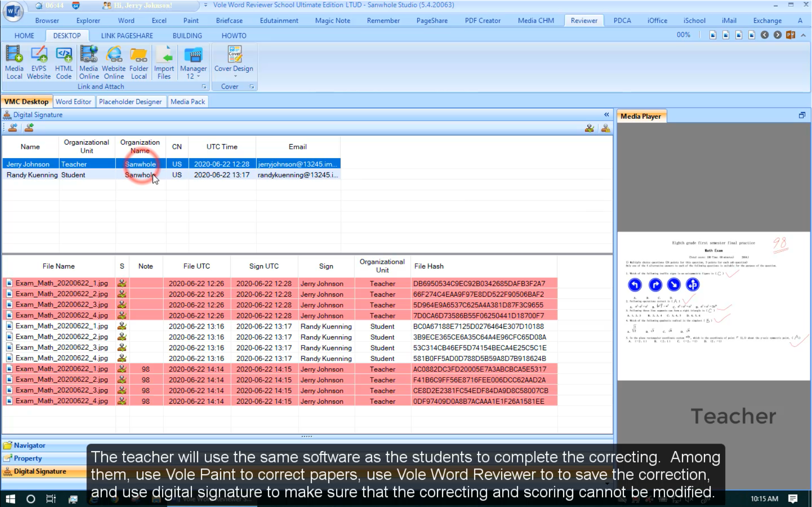Open the Magic Note module menu

[x=333, y=21]
